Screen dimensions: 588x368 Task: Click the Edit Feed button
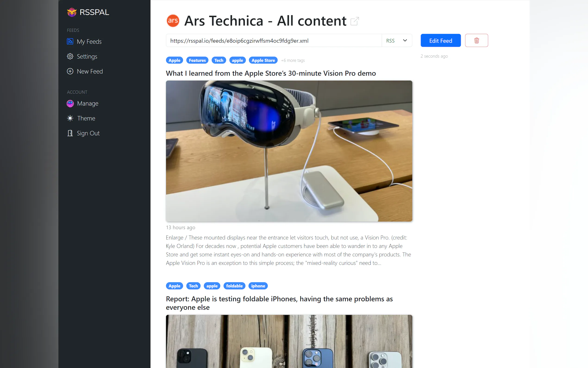[441, 40]
